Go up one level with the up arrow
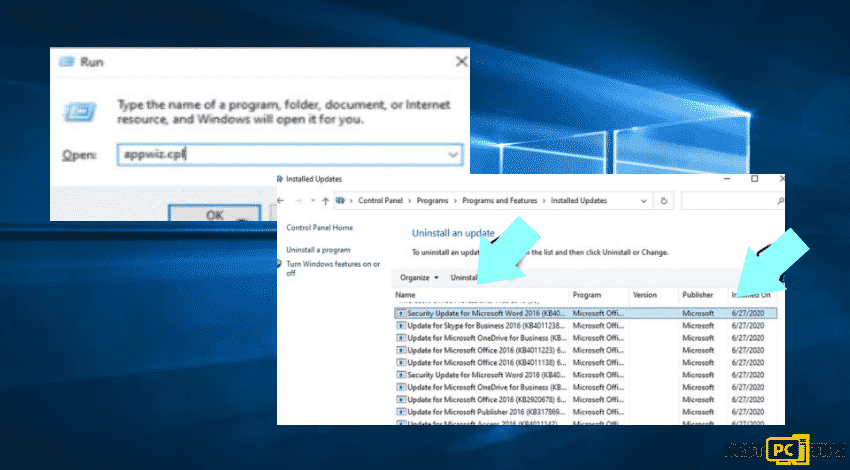The width and height of the screenshot is (850, 470). tap(325, 201)
